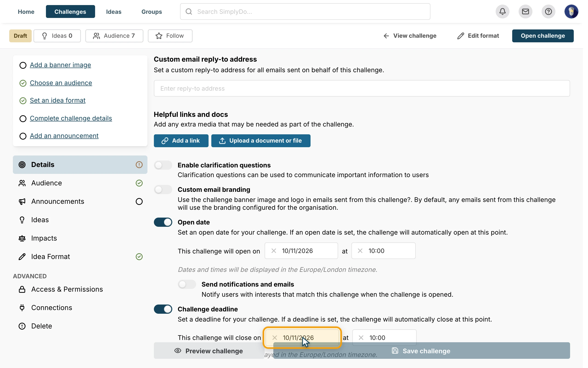Click the help question mark icon
Screen dimensions: 588x368
[548, 11]
